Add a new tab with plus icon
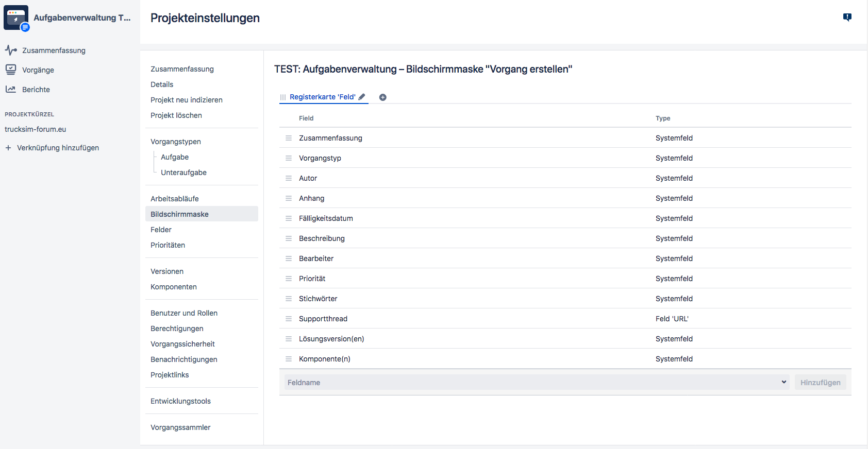The image size is (868, 449). tap(382, 97)
